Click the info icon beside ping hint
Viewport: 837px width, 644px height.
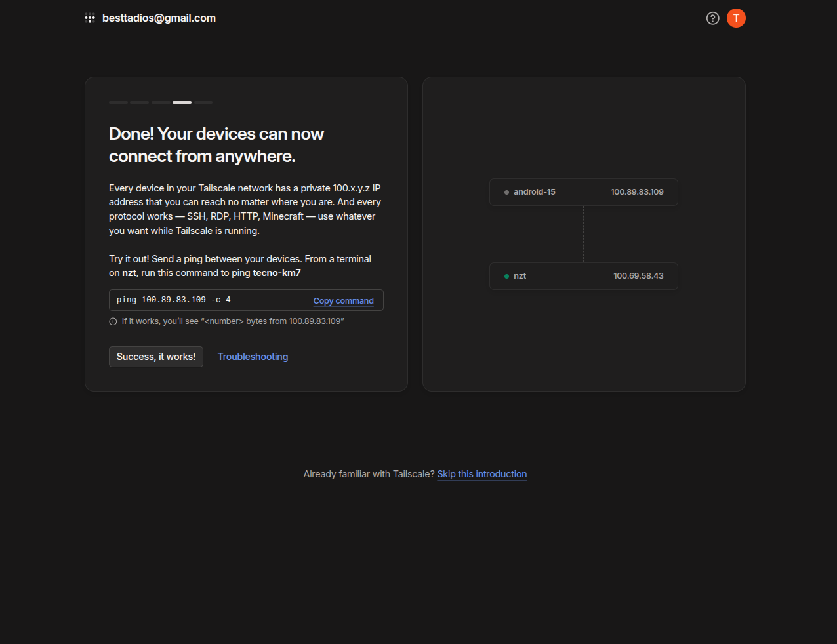click(x=113, y=321)
